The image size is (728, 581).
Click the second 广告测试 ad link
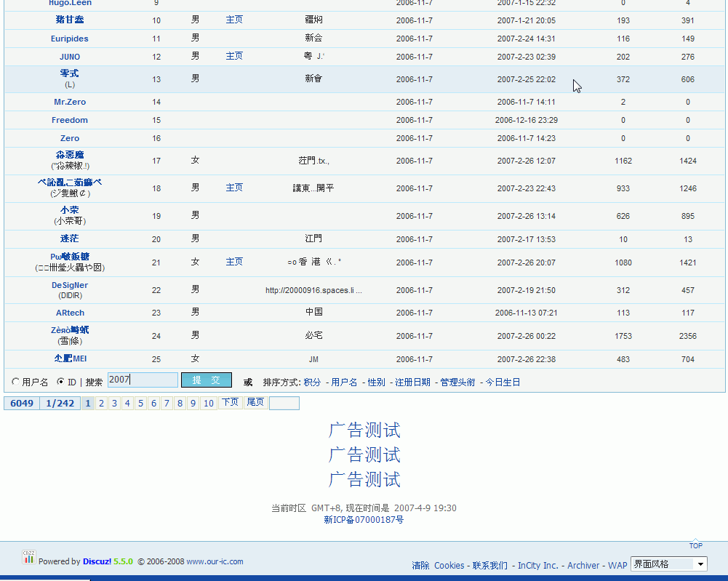pyautogui.click(x=364, y=454)
